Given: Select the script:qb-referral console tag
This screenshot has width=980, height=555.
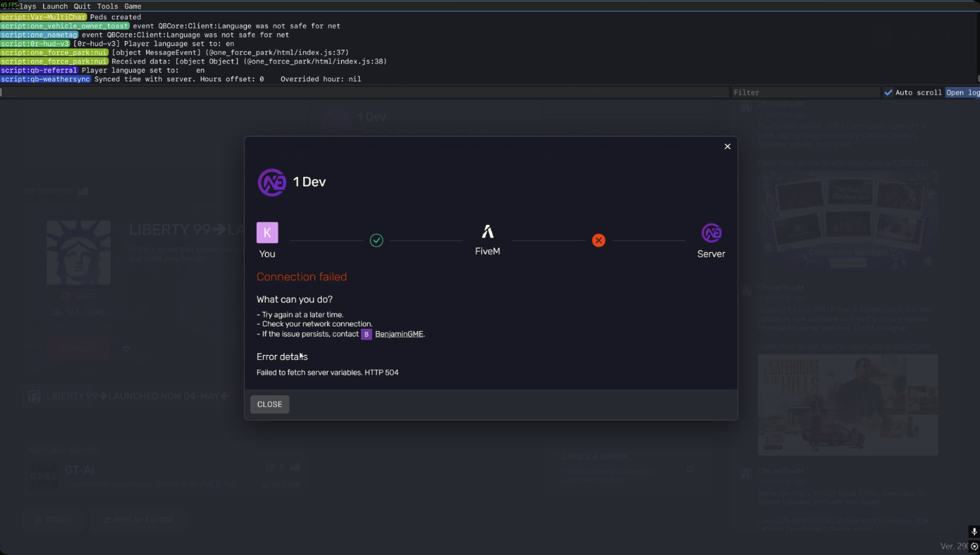Looking at the screenshot, I should 39,71.
